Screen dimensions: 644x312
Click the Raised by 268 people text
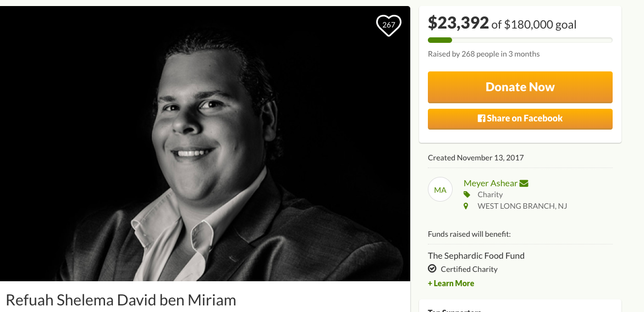483,54
